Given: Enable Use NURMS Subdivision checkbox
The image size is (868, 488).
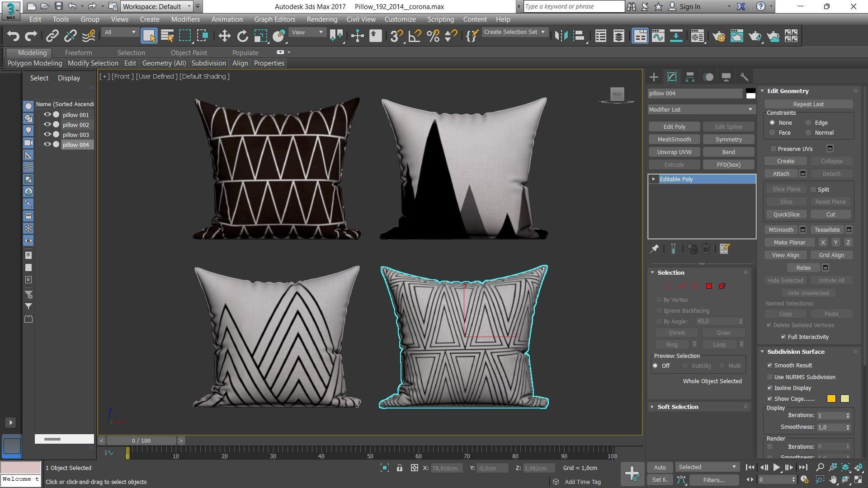Looking at the screenshot, I should click(770, 377).
